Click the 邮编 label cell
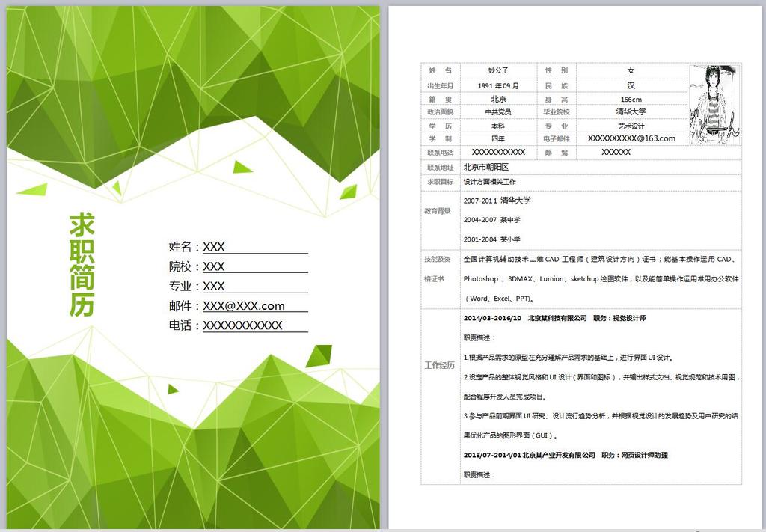 [x=557, y=153]
